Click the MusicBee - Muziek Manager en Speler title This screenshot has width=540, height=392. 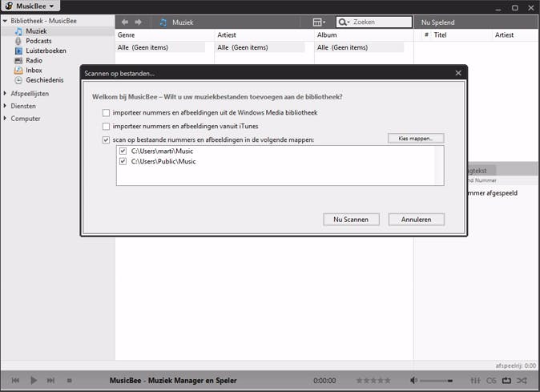tap(173, 380)
